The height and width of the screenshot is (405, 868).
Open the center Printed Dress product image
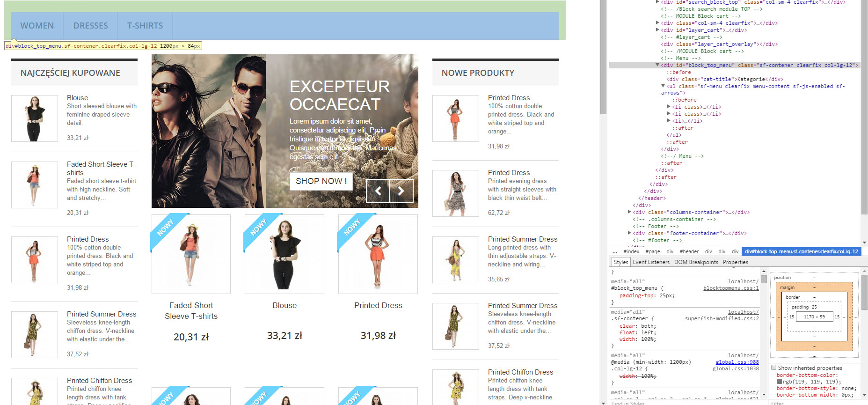tap(378, 254)
